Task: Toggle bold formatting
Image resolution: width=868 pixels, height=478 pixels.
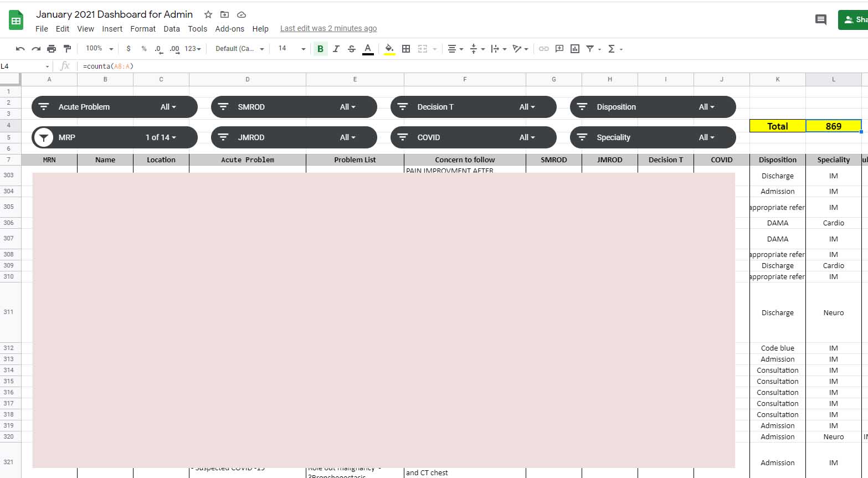Action: [x=320, y=49]
